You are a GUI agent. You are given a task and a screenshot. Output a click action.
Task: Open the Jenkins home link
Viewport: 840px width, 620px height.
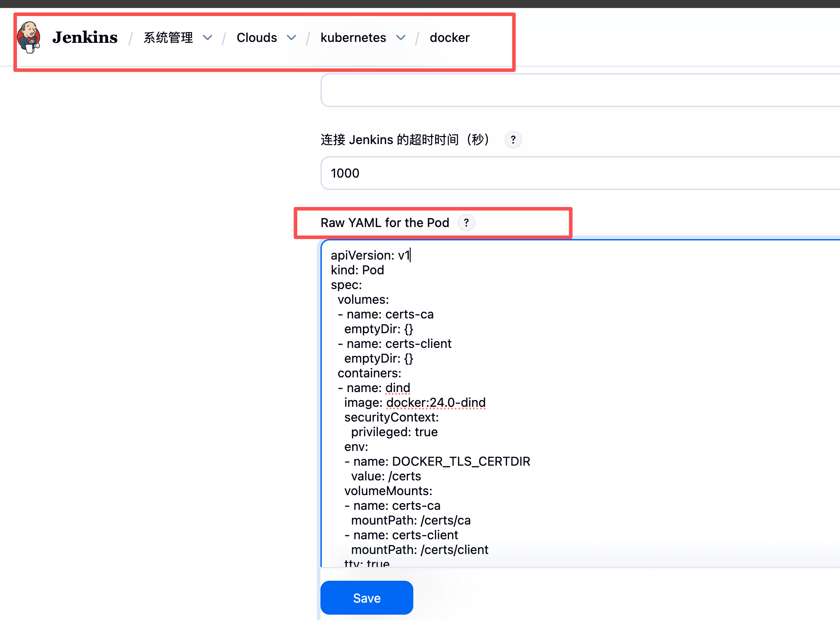tap(85, 37)
